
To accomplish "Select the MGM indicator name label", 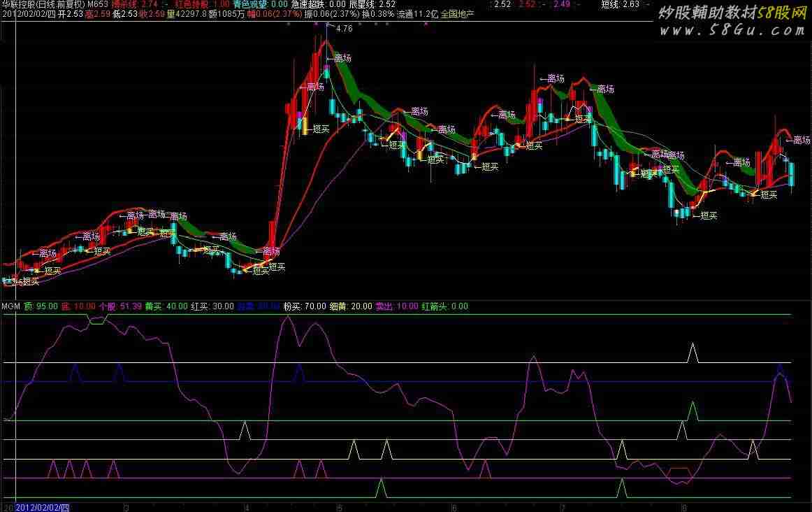I will (x=10, y=306).
